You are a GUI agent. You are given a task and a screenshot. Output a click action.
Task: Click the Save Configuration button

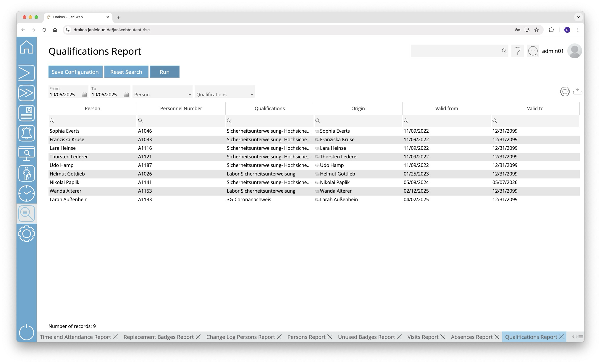click(x=75, y=72)
